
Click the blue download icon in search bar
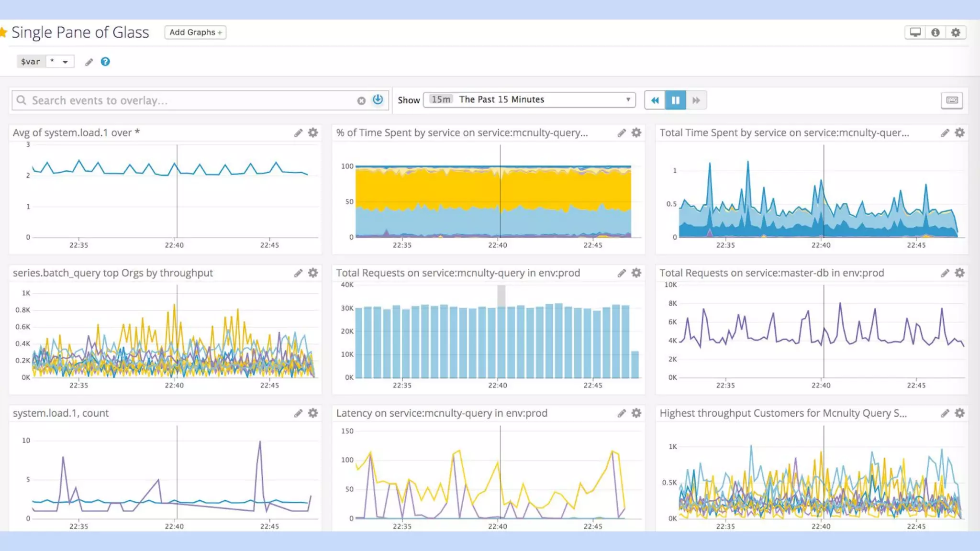(x=378, y=99)
